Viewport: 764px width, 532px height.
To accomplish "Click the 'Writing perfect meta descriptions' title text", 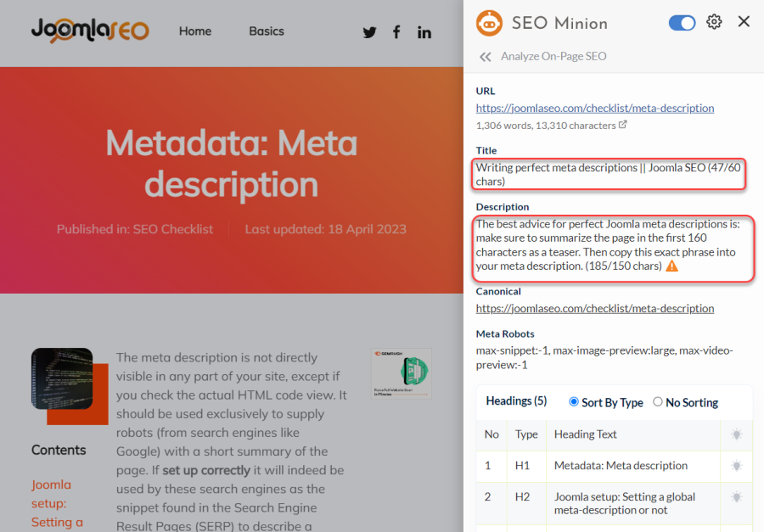I will (x=608, y=175).
